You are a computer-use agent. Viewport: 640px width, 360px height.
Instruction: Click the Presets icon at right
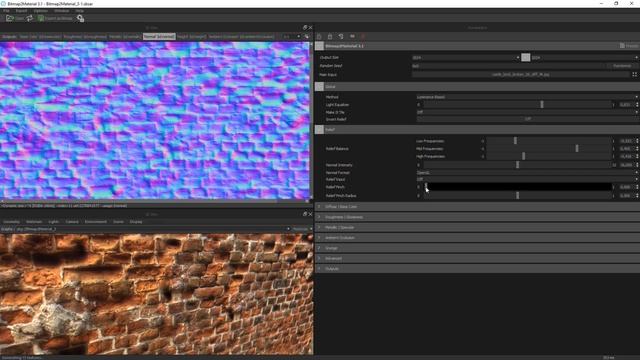(622, 46)
